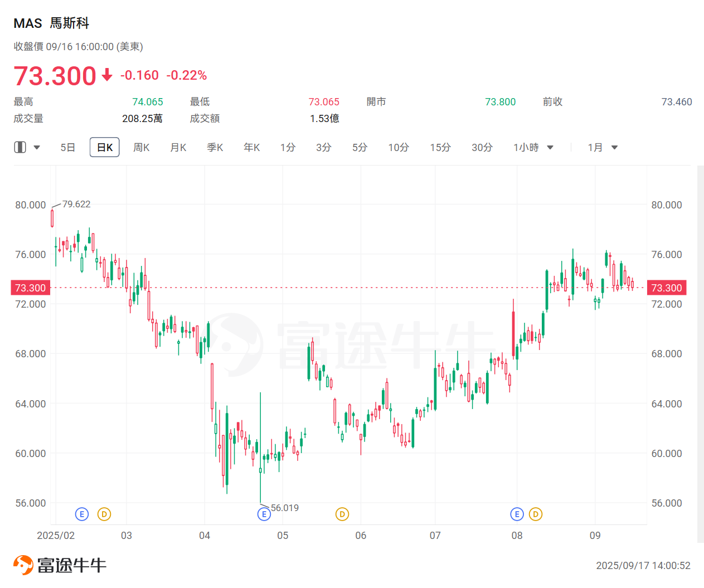Viewport: 704px width, 588px height.
Task: Open the 1月 range dropdown
Action: click(x=603, y=148)
